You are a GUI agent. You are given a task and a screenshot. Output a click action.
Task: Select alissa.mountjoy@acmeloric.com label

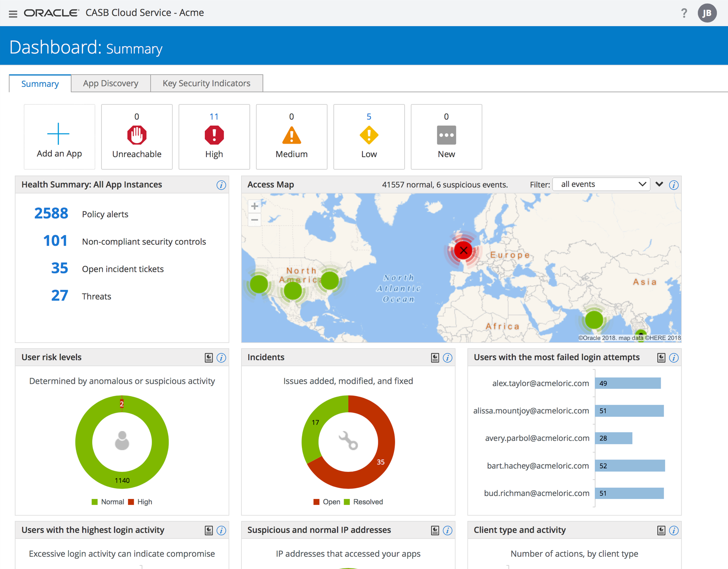(531, 411)
